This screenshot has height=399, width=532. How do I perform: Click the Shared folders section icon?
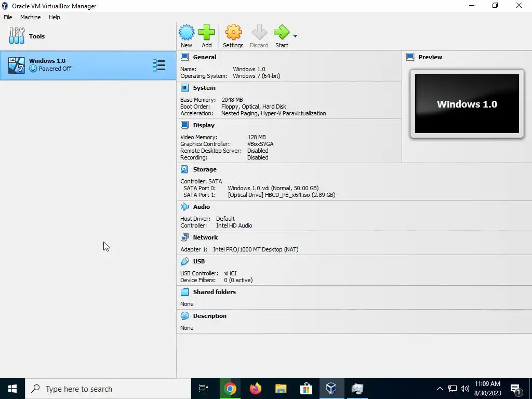pyautogui.click(x=184, y=292)
